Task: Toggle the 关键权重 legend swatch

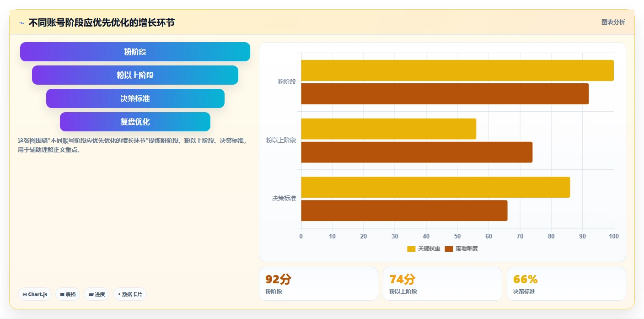Action: (411, 249)
